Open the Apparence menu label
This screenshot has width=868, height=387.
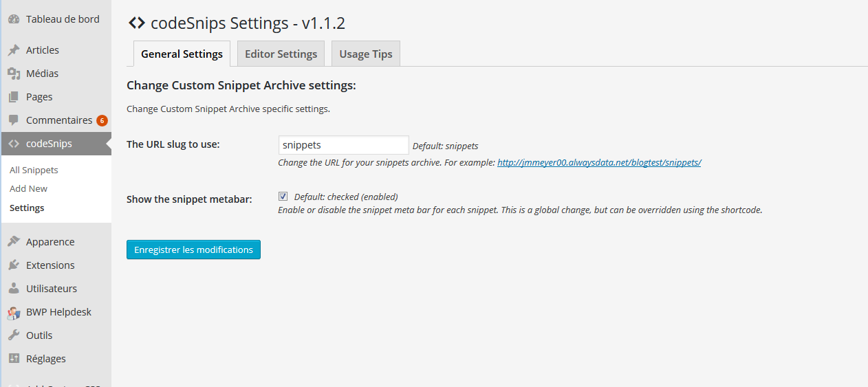[x=50, y=242]
